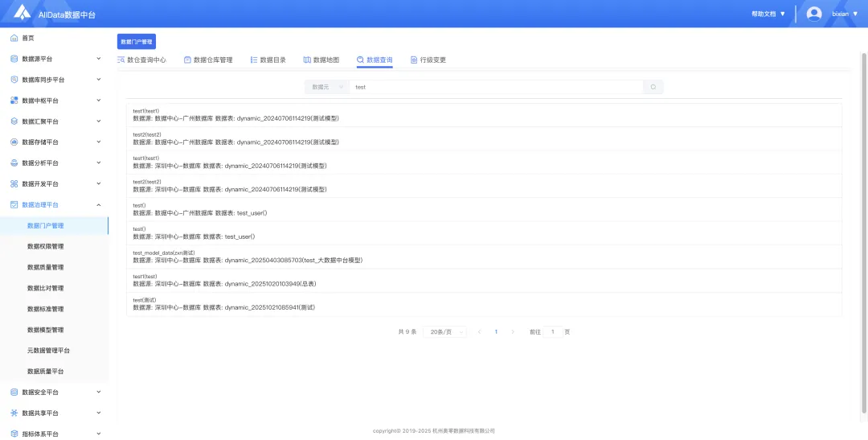Click the 数据门户管理 blue button

pyautogui.click(x=136, y=42)
